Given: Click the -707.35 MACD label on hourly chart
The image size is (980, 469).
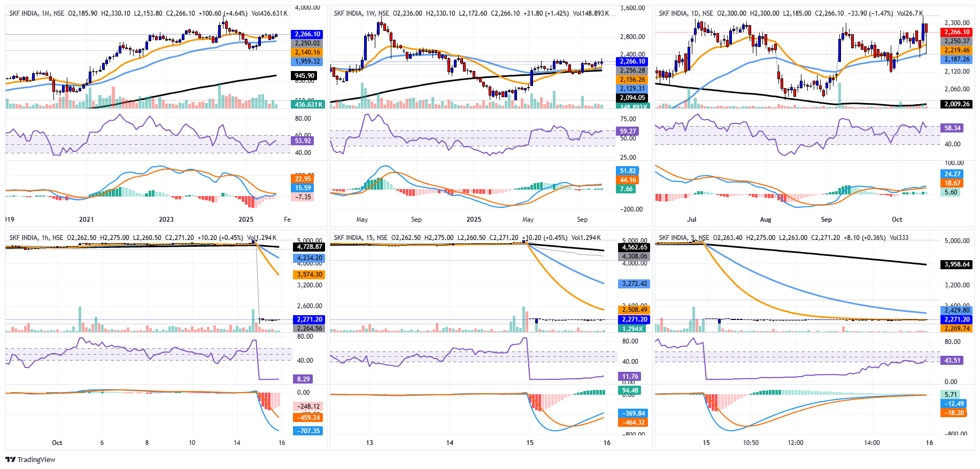Looking at the screenshot, I should 308,431.
